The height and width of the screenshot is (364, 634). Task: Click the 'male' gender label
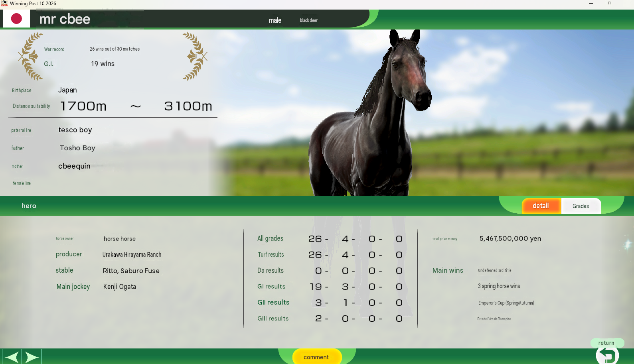(x=275, y=20)
